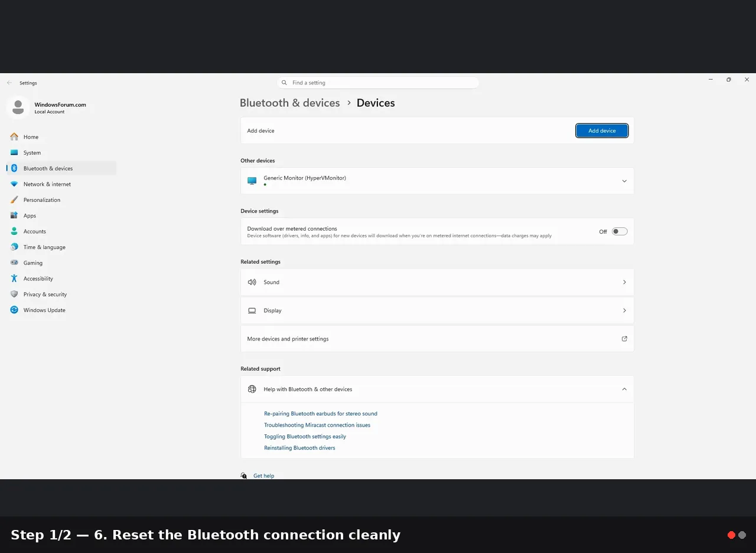Click the Time & language globe icon

click(x=14, y=247)
